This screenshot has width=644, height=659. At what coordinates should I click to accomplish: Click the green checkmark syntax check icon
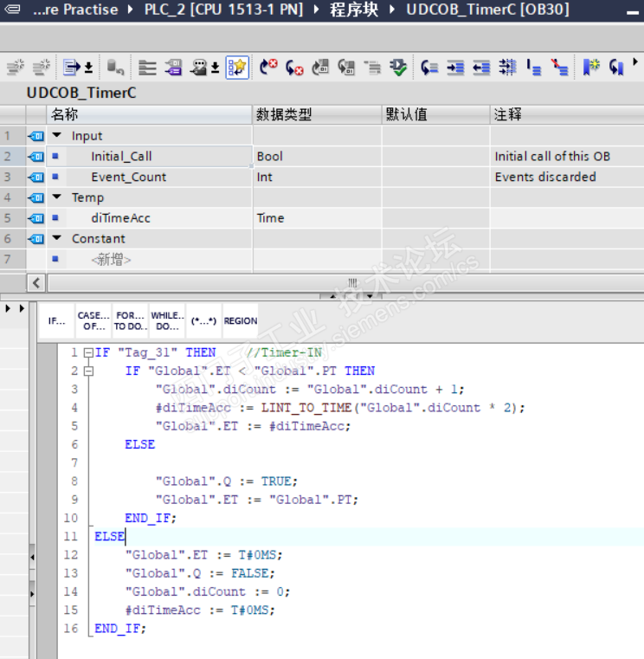coord(398,68)
